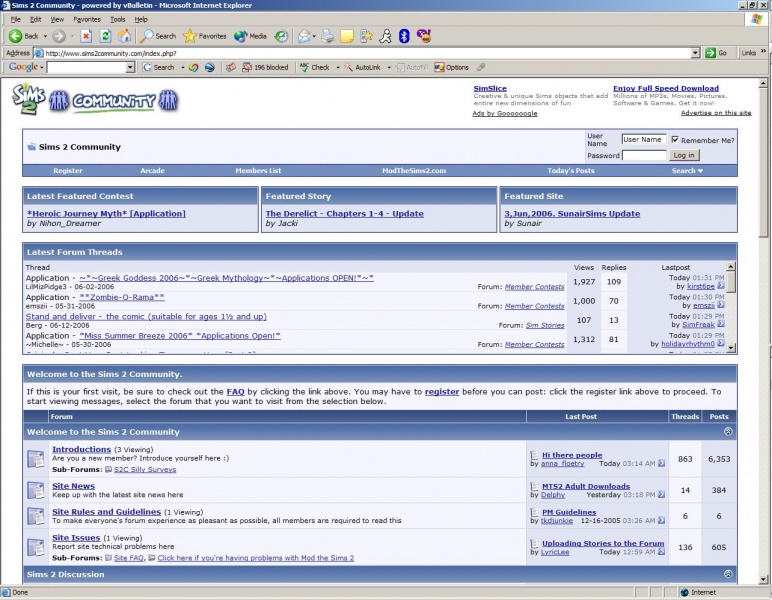Click the Sims 2 Community logo
This screenshot has width=772, height=600.
[95, 99]
